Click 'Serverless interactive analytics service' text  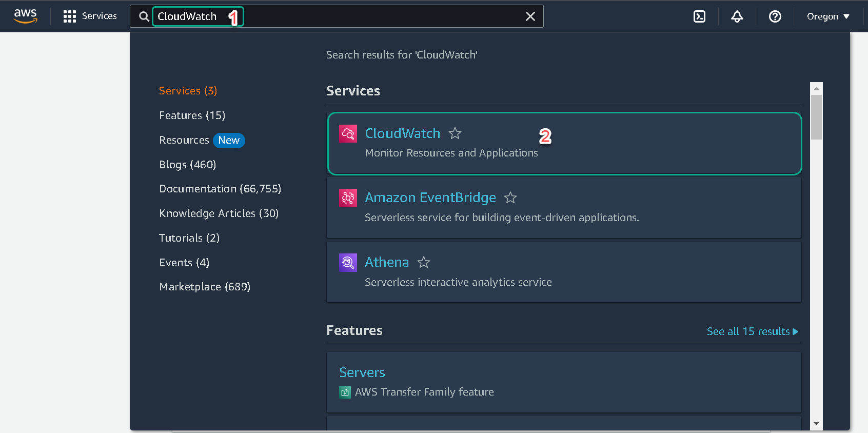(x=458, y=282)
